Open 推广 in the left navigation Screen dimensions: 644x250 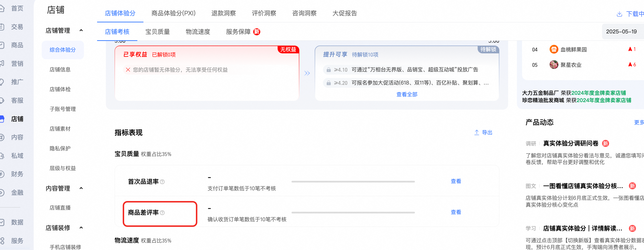click(x=17, y=82)
